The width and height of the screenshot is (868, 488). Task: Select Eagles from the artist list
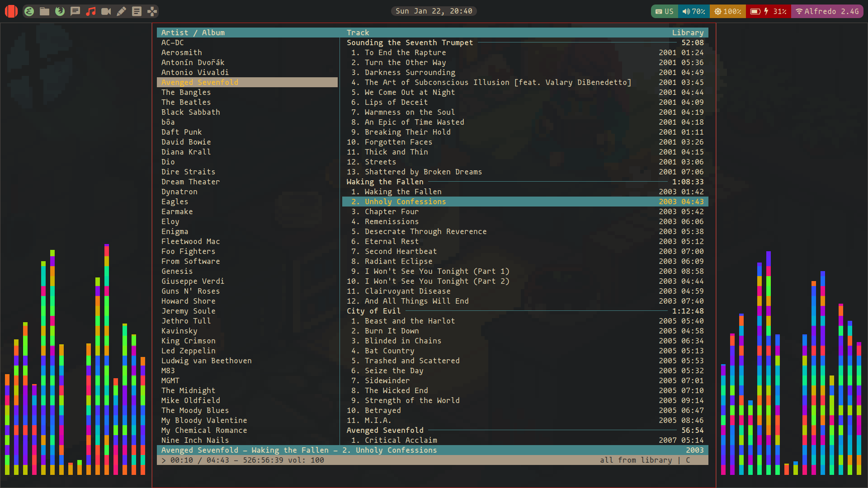[x=175, y=202]
